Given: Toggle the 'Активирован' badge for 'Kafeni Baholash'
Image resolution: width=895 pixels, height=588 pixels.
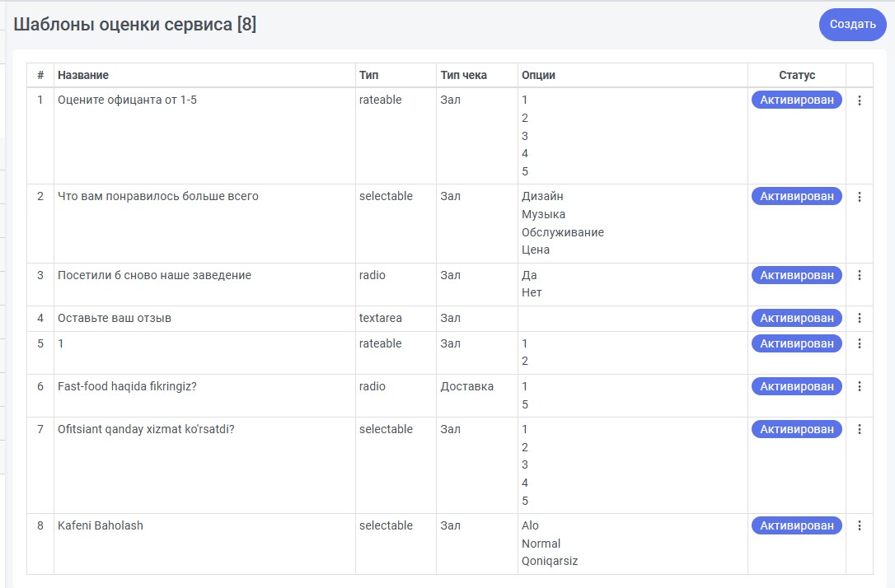Looking at the screenshot, I should [x=796, y=526].
